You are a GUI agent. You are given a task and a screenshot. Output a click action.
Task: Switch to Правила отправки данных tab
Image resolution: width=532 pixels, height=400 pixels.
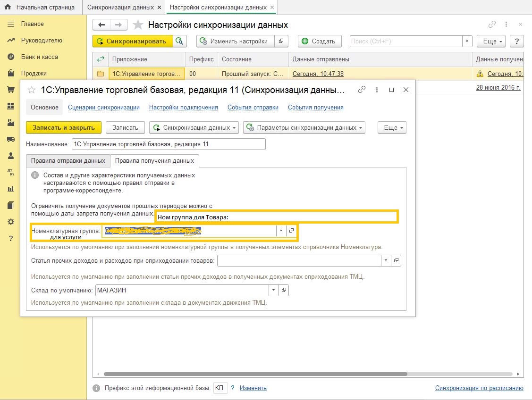point(68,160)
